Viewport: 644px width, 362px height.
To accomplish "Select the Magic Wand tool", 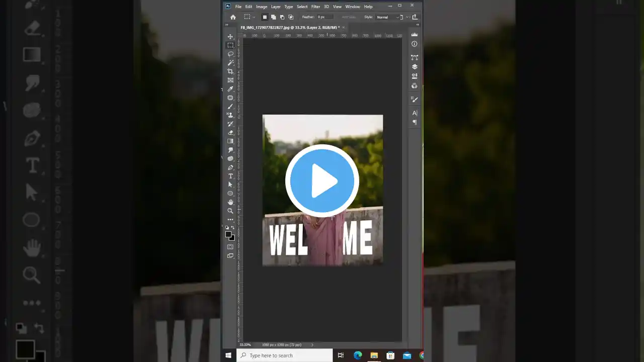I will tap(230, 63).
